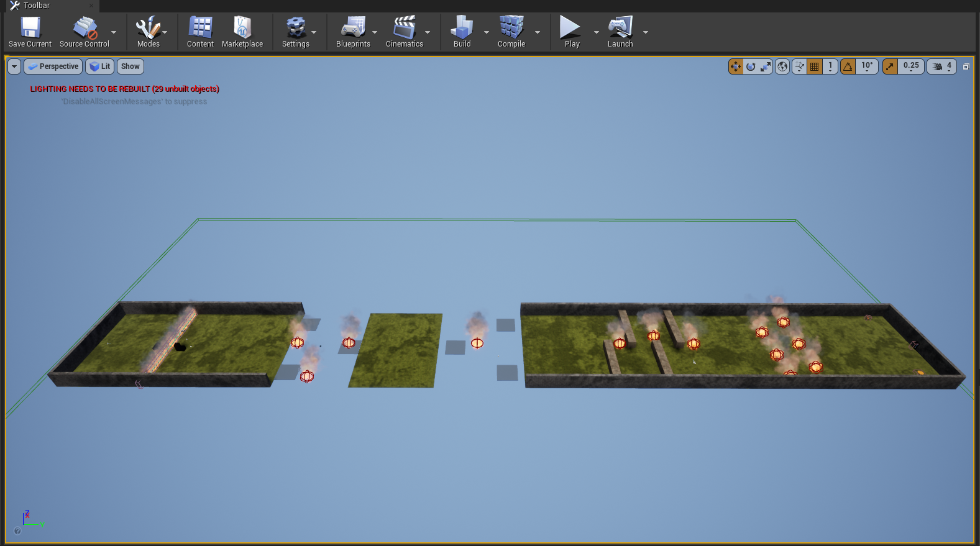Image resolution: width=980 pixels, height=546 pixels.
Task: Expand the Build options dropdown arrow
Action: tap(487, 32)
